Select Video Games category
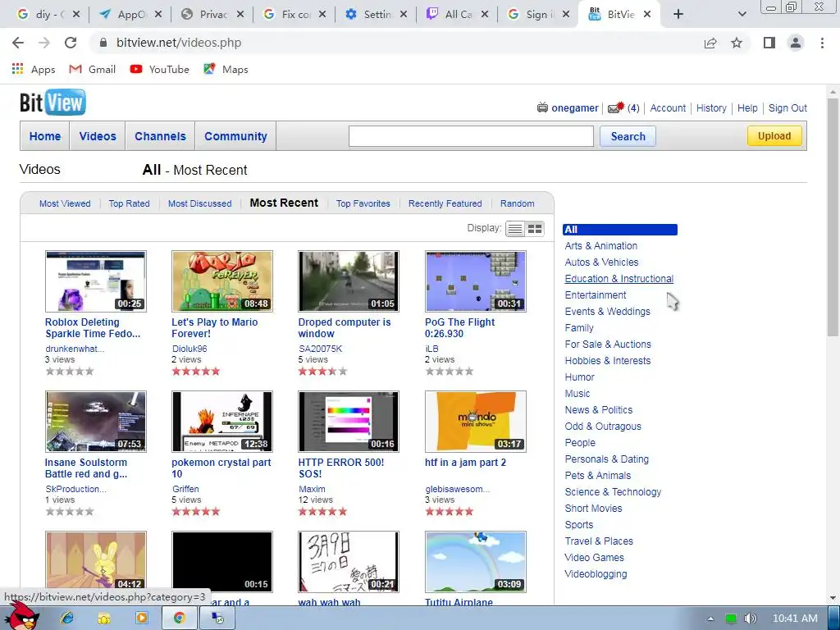This screenshot has height=630, width=840. 594,557
